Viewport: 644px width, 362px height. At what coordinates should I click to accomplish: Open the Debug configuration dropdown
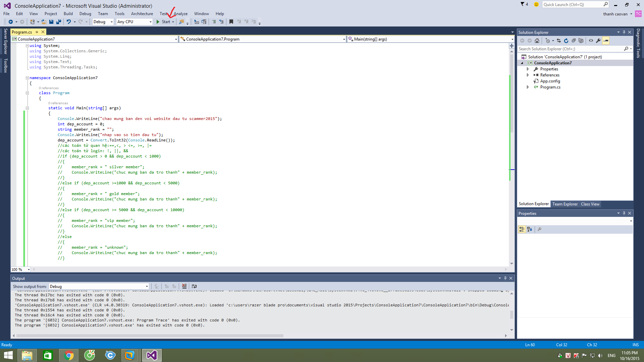pos(111,22)
